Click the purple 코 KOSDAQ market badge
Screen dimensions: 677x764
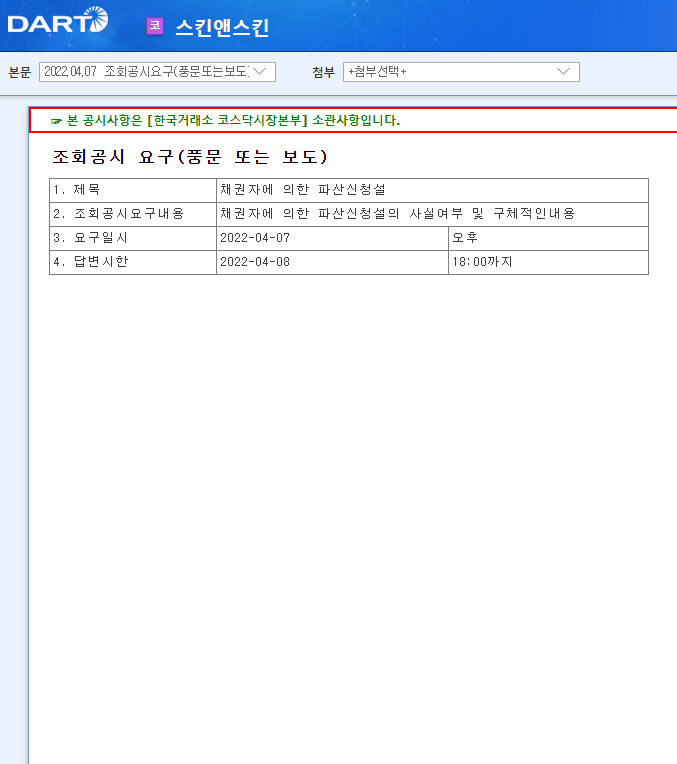pos(155,26)
